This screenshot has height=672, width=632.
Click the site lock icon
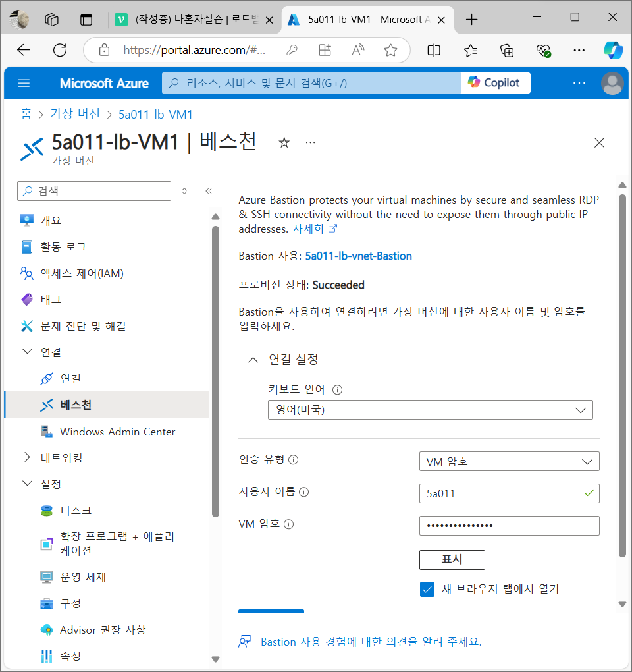pos(104,50)
